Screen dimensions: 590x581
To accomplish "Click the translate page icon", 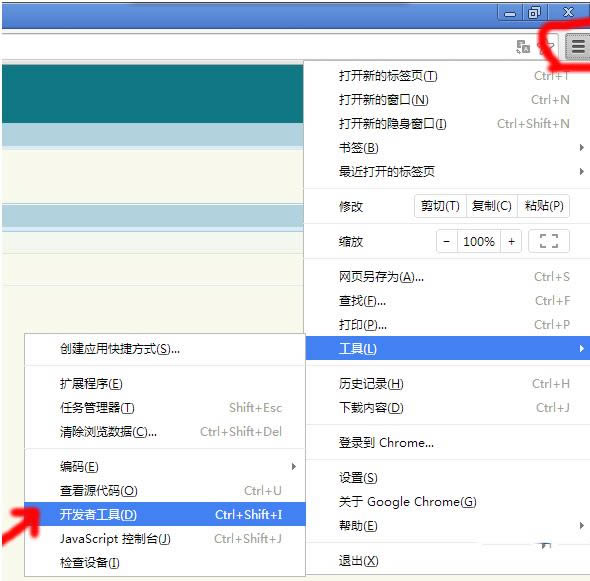I will (x=523, y=47).
